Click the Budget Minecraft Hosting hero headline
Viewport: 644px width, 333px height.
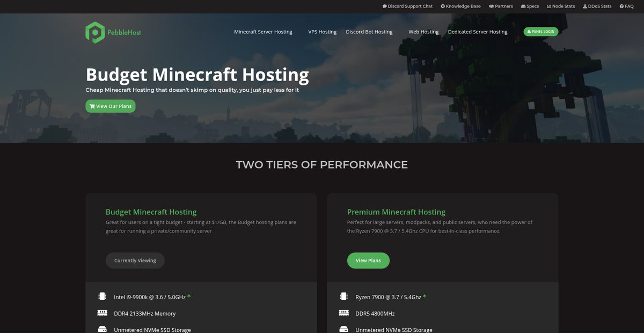[x=197, y=75]
